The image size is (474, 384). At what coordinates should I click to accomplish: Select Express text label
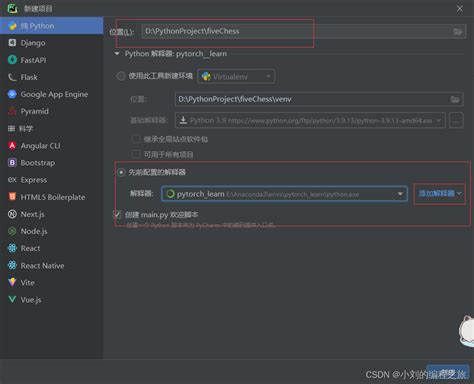[x=34, y=180]
